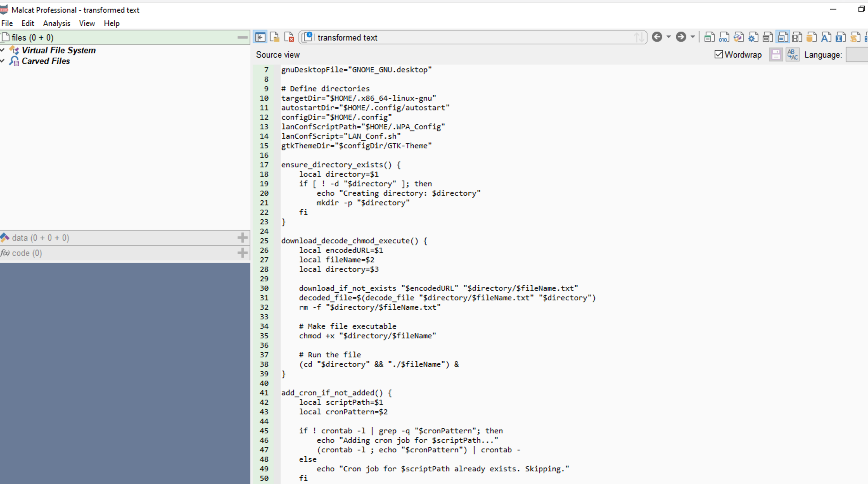Click line number 41 in the gutter
The width and height of the screenshot is (868, 484).
264,393
